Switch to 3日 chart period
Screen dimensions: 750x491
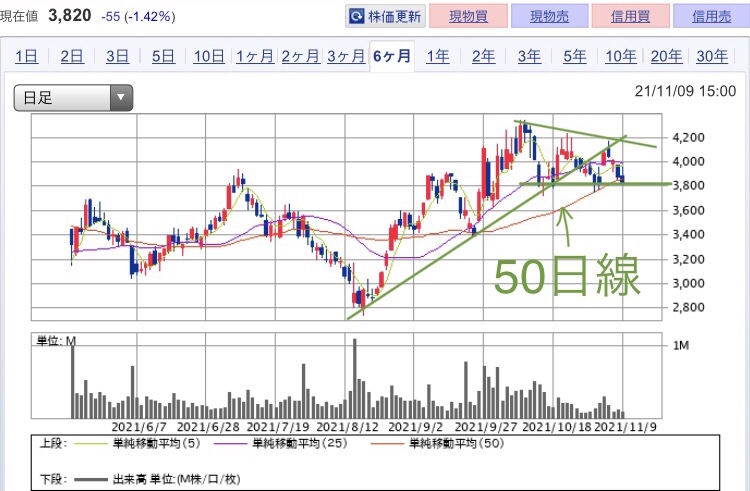118,56
